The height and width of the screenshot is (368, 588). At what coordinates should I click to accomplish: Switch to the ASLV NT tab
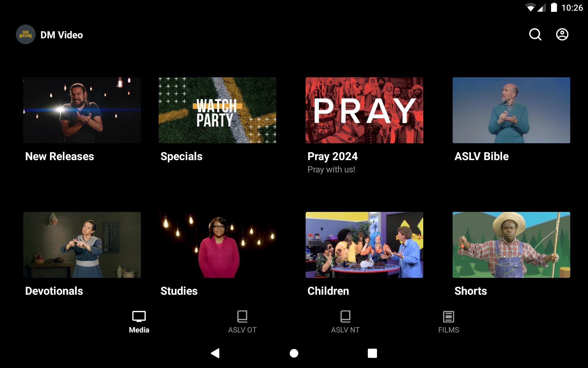tap(345, 322)
